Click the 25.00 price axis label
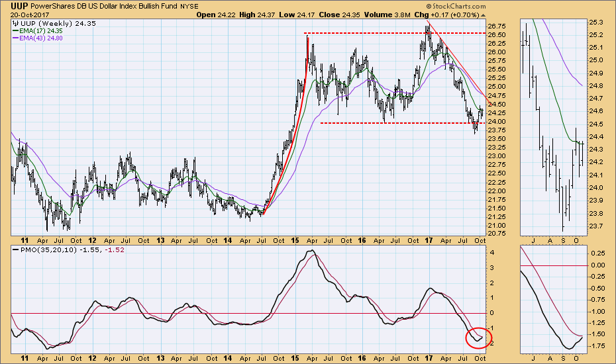Image resolution: width=616 pixels, height=364 pixels. point(497,87)
